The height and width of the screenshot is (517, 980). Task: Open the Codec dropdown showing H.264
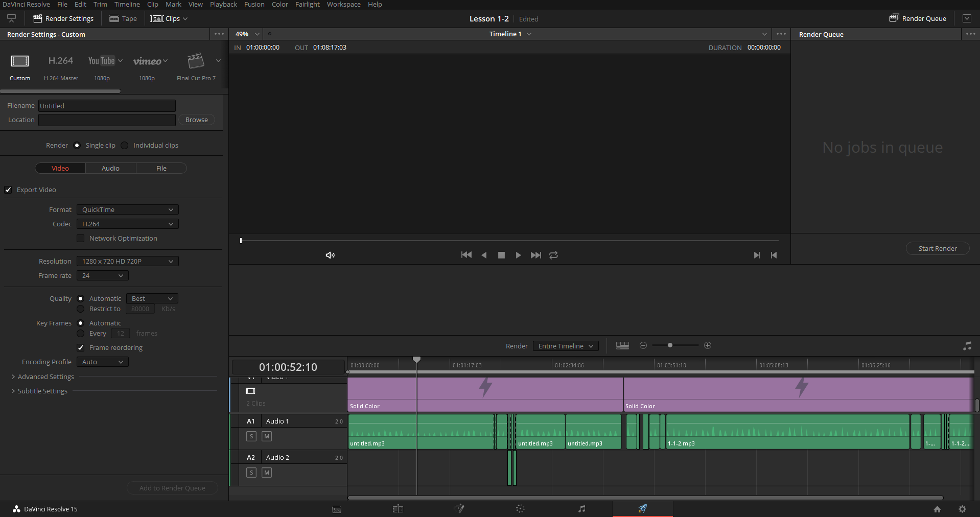click(x=128, y=224)
